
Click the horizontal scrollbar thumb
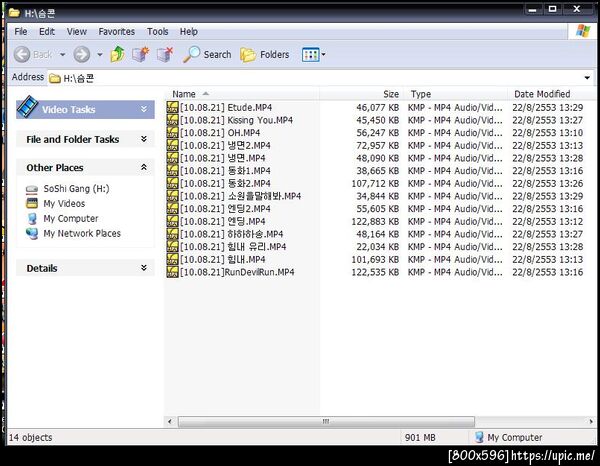coord(326,421)
